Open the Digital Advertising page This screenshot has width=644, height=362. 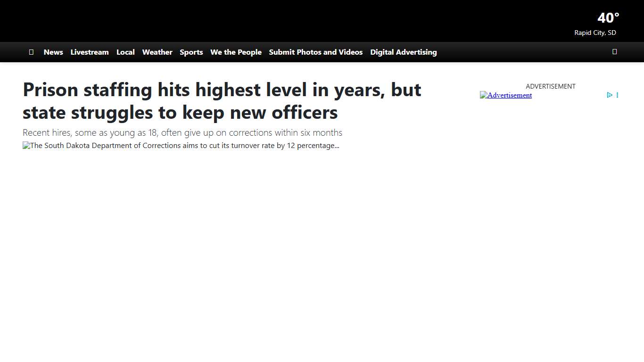pos(403,52)
